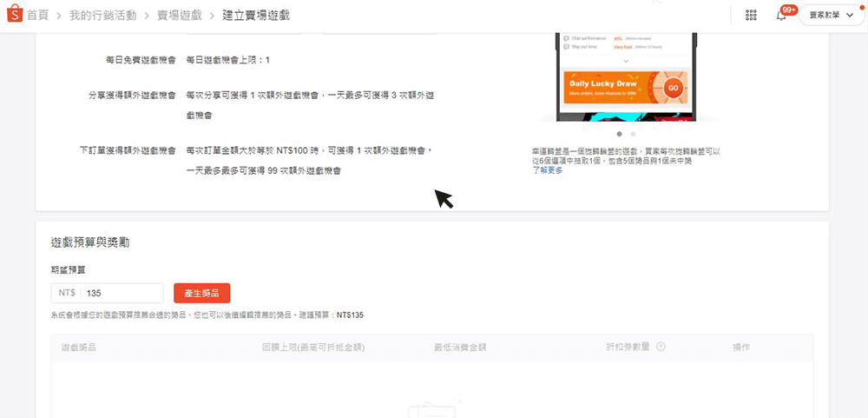This screenshot has height=418, width=868.
Task: Switch to second carousel slide dot
Action: click(x=633, y=135)
